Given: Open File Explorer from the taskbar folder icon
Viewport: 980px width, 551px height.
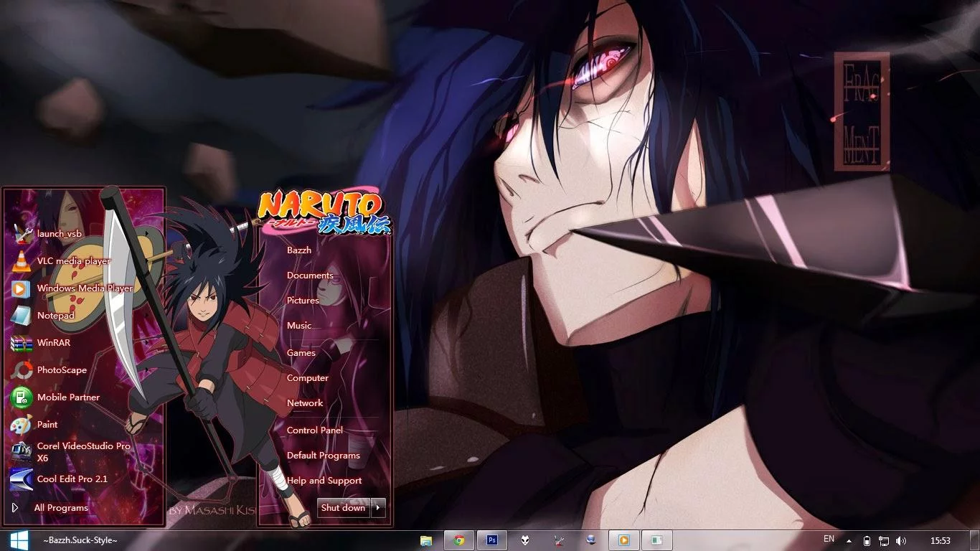Looking at the screenshot, I should [x=426, y=540].
